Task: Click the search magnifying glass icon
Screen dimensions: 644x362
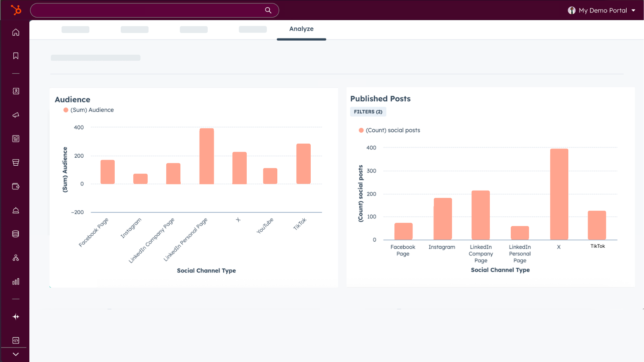Action: coord(268,10)
